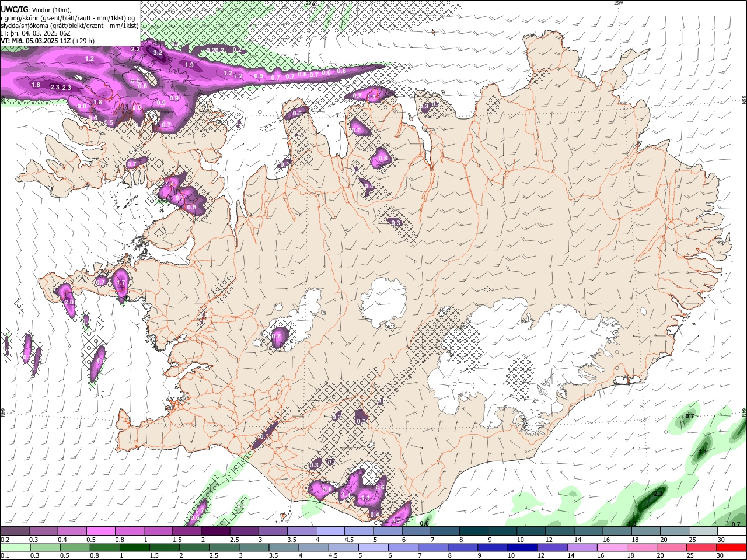
Task: Click the '15W' longitude label at the top edge
Action: click(618, 3)
